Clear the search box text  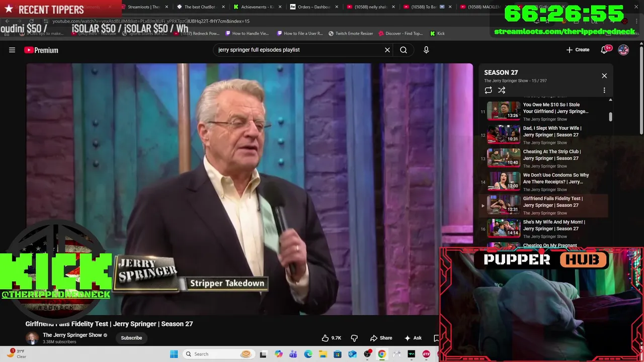(387, 50)
